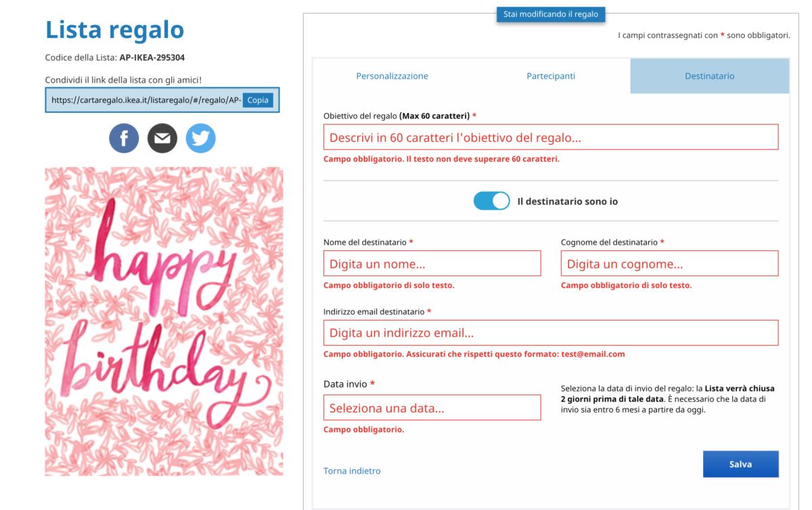
Task: Switch to the Partecipanti tab
Action: pos(551,76)
